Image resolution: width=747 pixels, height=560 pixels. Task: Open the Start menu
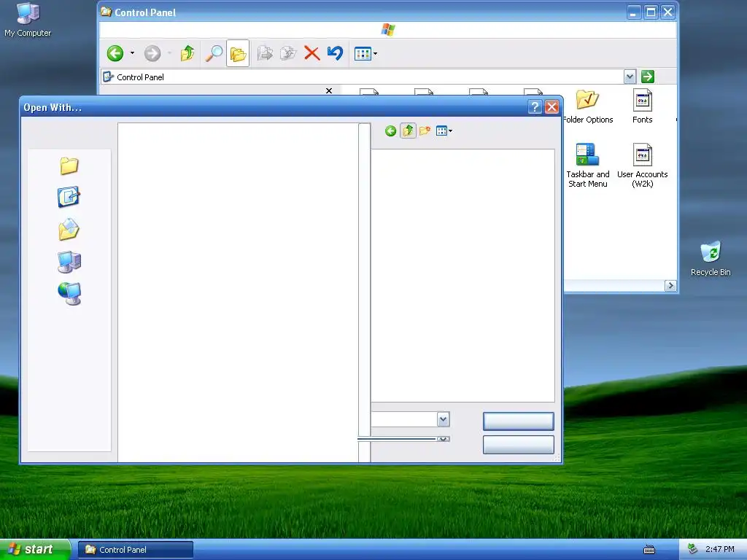(x=35, y=550)
